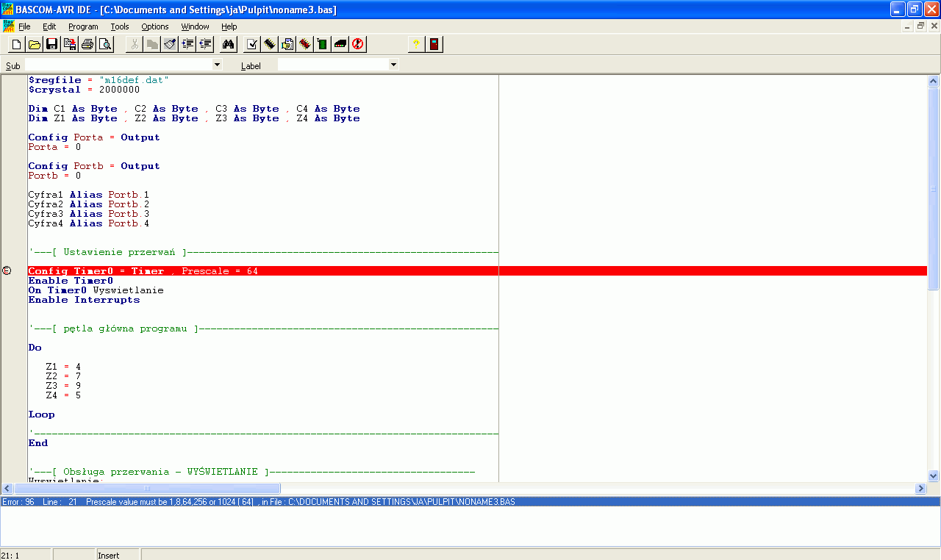Screen dimensions: 941x560
Task: Open the Window menu
Action: point(196,26)
